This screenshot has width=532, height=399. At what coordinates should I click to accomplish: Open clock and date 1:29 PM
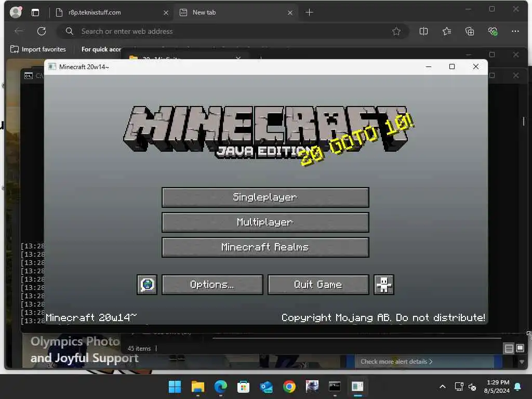click(x=497, y=387)
